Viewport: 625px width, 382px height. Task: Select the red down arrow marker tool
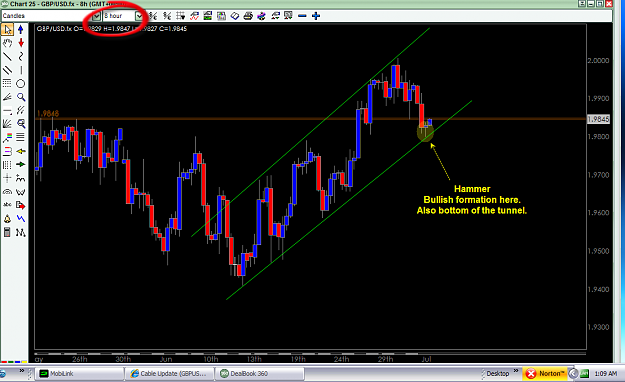coord(21,43)
